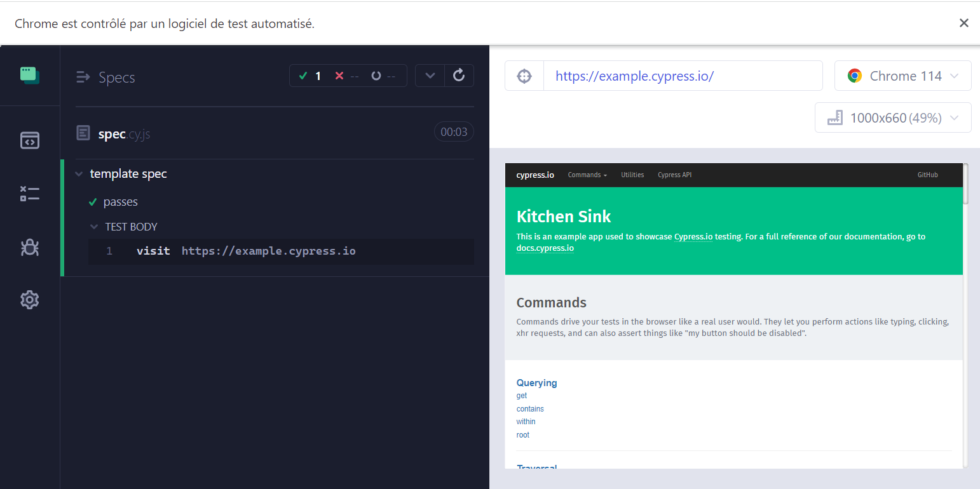
Task: Click the Cypress logo icon in sidebar
Action: [30, 76]
